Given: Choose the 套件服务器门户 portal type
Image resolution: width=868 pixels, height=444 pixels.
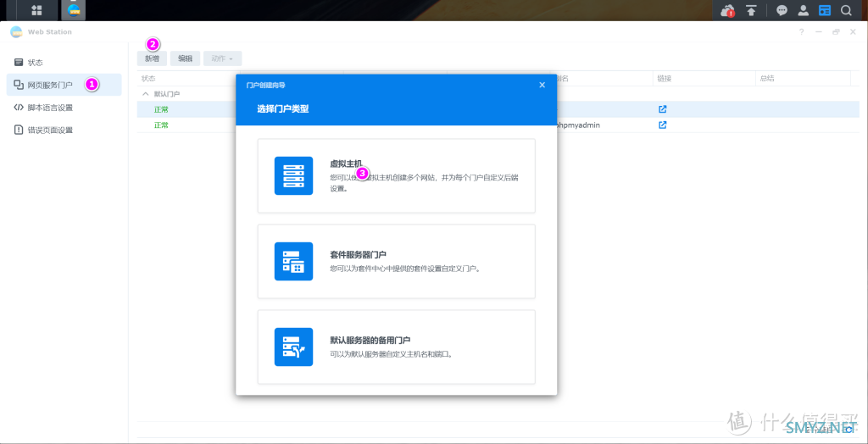Looking at the screenshot, I should coord(397,261).
